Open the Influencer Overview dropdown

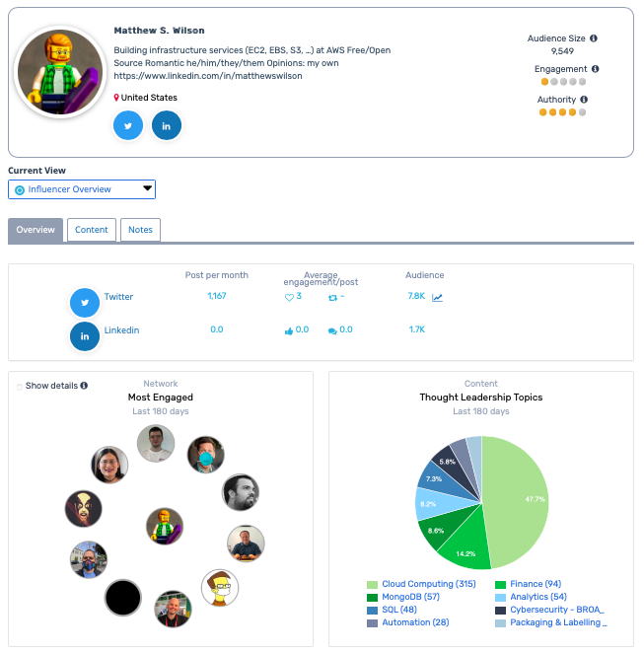click(82, 189)
